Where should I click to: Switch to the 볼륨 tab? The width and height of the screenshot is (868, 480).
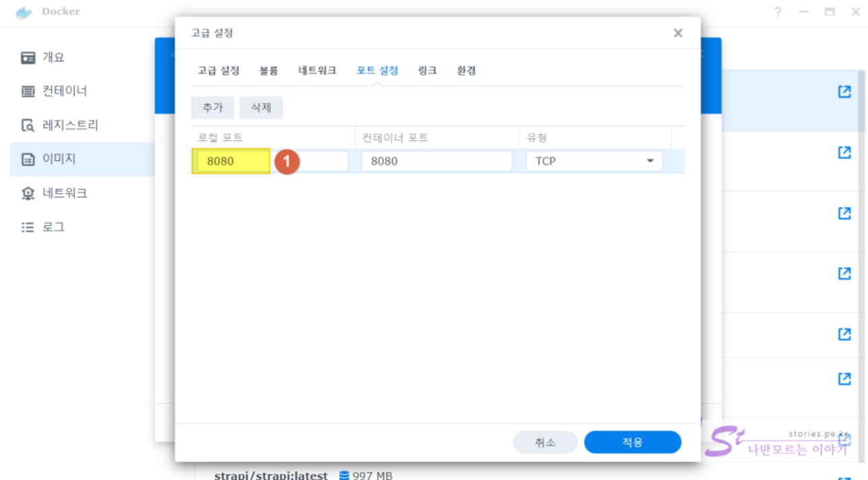pyautogui.click(x=268, y=71)
